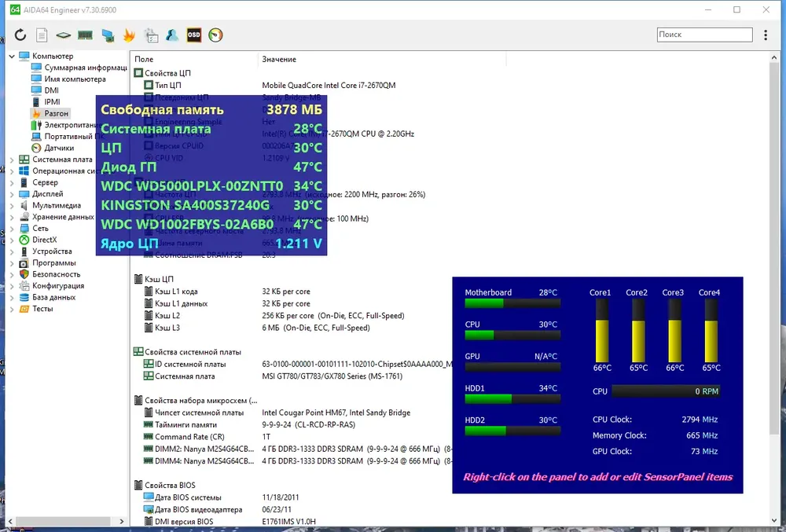Image resolution: width=786 pixels, height=532 pixels.
Task: Select База данных in the tree
Action: coord(54,297)
